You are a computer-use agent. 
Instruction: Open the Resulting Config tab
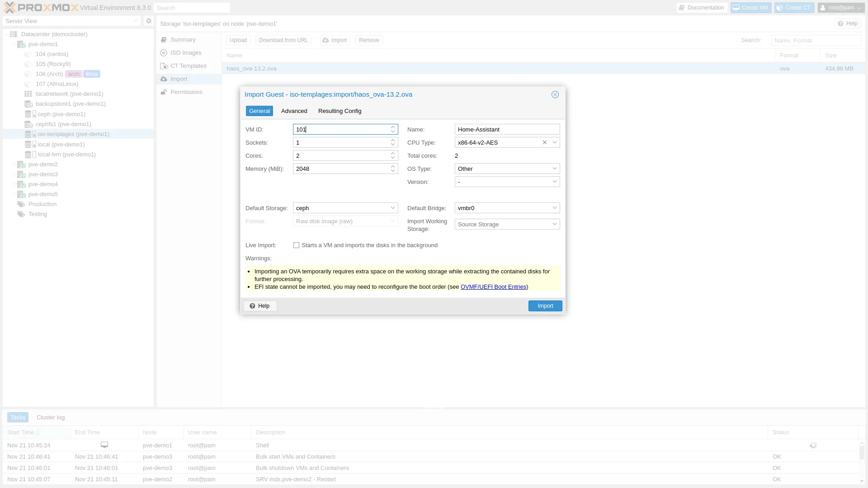click(340, 111)
